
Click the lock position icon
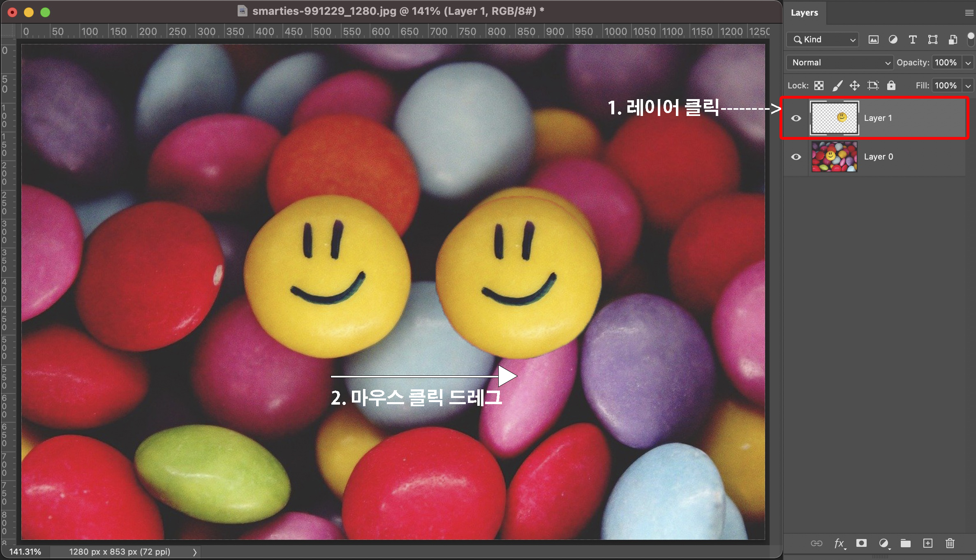[855, 86]
